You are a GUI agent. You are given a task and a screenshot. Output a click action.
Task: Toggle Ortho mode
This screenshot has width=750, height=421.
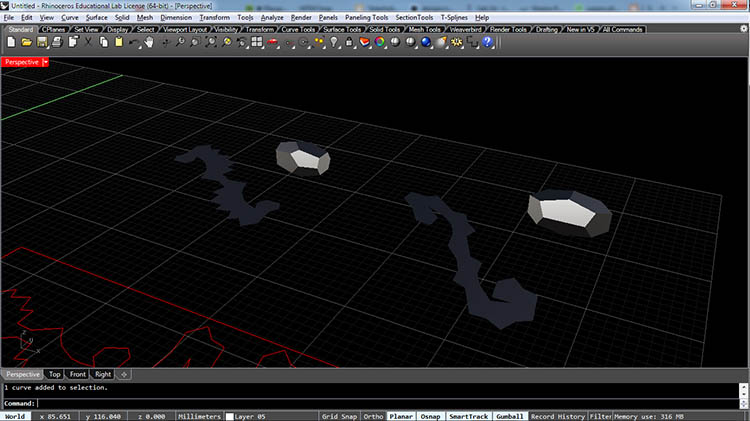coord(373,416)
